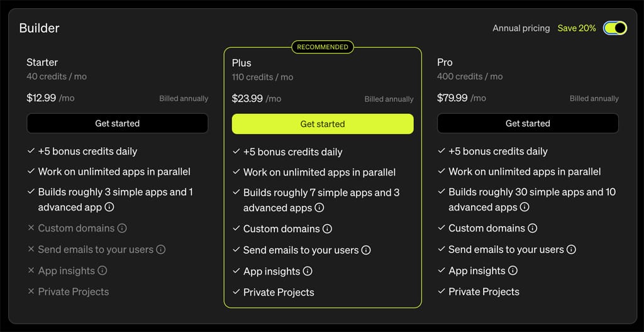Screen dimensions: 644x332
Task: Click the Starter $12.99 price
Action: (x=42, y=98)
